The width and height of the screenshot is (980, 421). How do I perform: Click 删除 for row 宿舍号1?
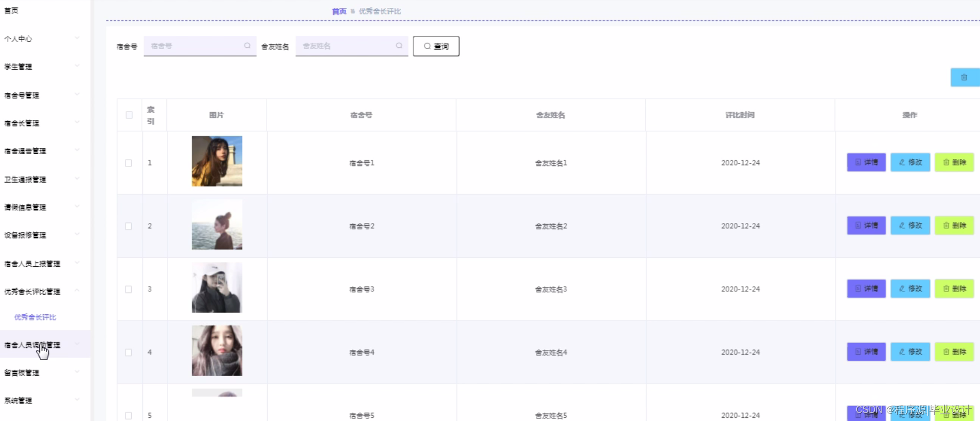(x=954, y=162)
